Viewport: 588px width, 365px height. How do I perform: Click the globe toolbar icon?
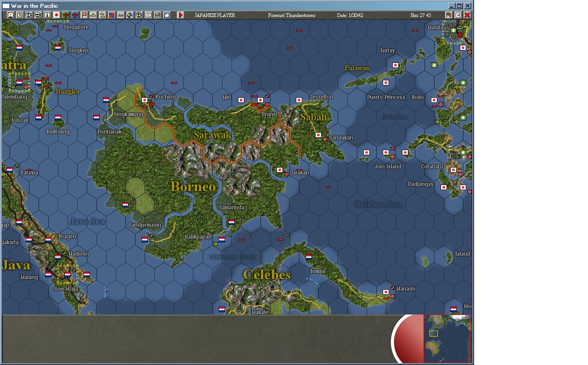click(130, 15)
